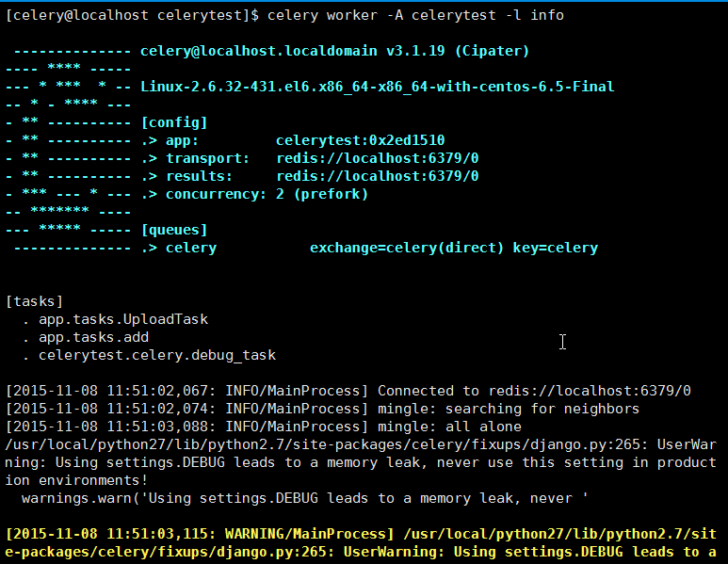This screenshot has height=564, width=728.
Task: Click the task "app.tasks.add"
Action: pos(94,337)
